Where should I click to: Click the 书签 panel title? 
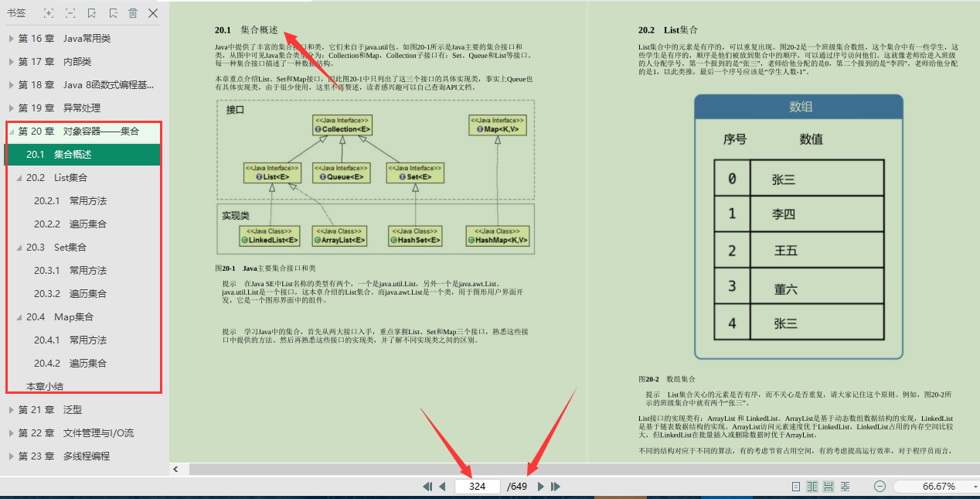(x=16, y=13)
